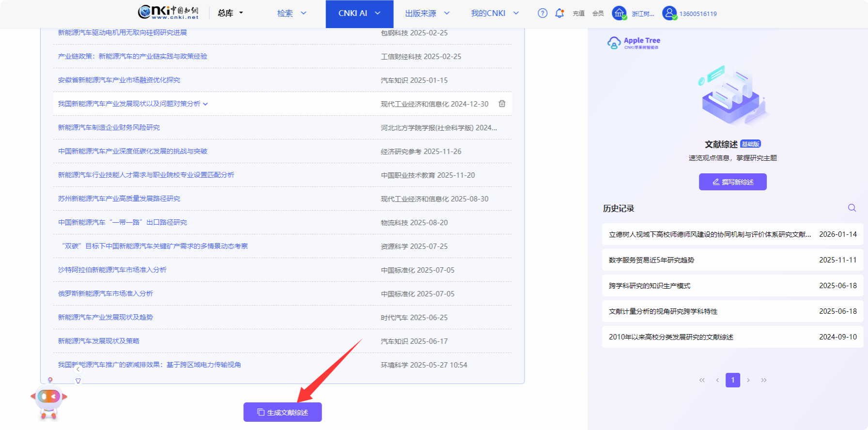Click the robot's shirt skin icon
Viewport: 868px width, 430px height.
click(x=78, y=381)
